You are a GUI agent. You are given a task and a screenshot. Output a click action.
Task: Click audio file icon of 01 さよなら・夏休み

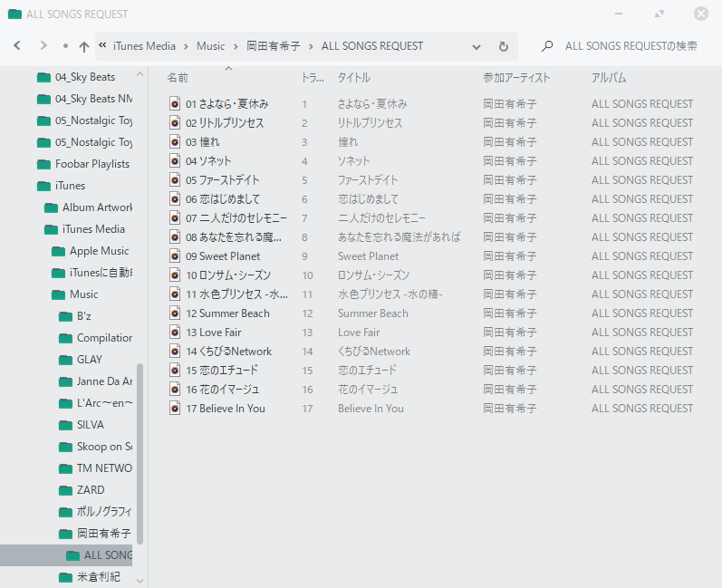pos(175,104)
